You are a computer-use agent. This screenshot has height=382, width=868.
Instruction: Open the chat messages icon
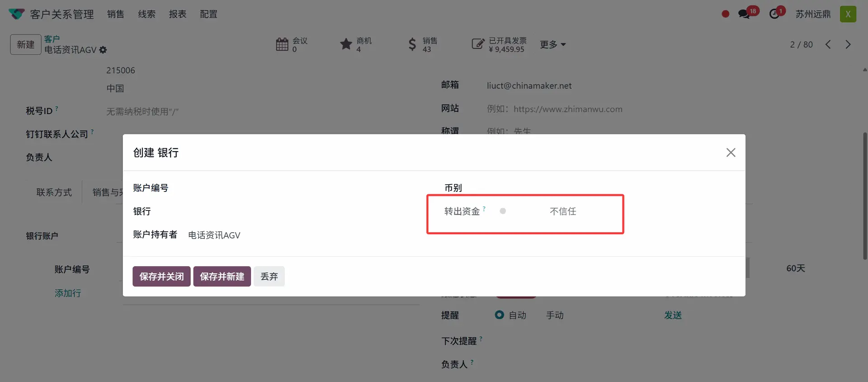click(744, 14)
